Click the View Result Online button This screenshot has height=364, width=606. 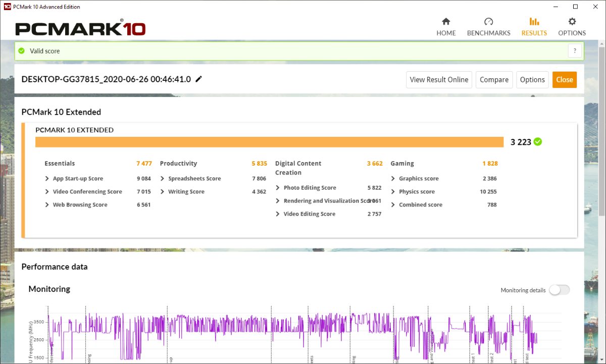click(x=439, y=80)
